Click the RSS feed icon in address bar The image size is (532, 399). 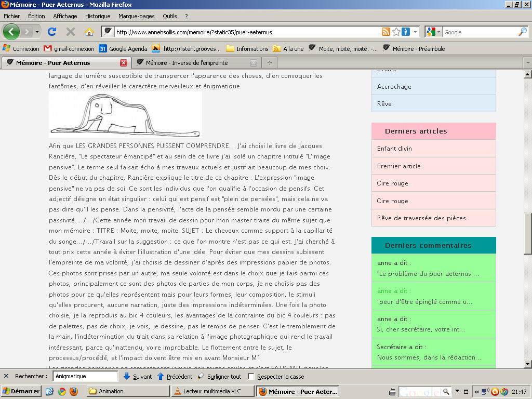tap(386, 32)
